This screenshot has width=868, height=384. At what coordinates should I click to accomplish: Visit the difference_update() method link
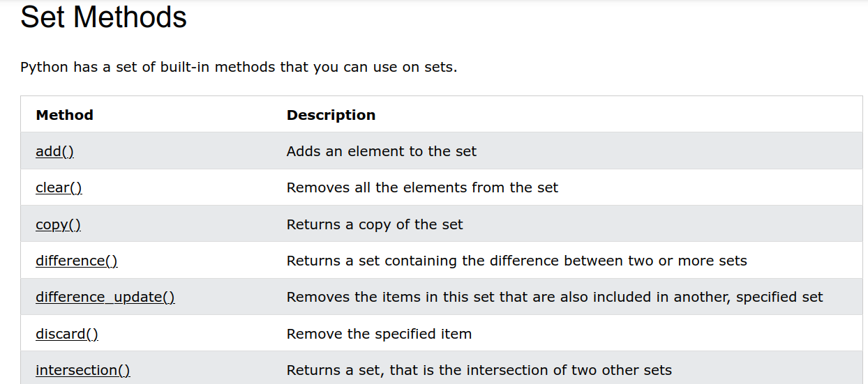coord(105,297)
